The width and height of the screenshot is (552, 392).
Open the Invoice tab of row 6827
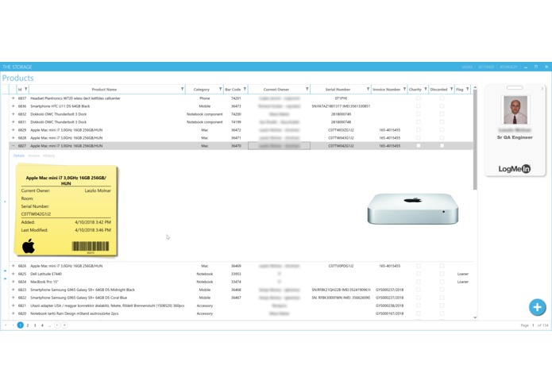point(34,156)
